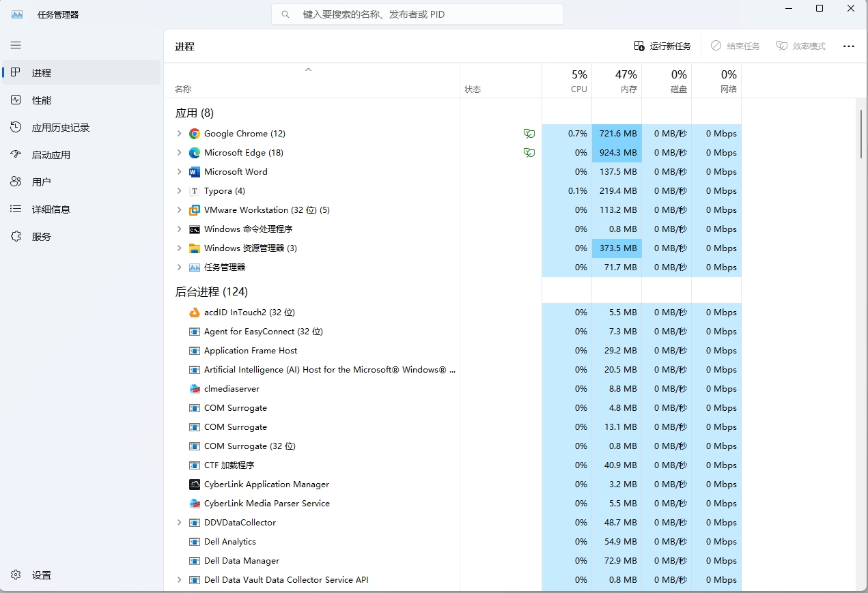Click the 924.3 MB memory cell
This screenshot has width=868, height=593.
tap(617, 153)
